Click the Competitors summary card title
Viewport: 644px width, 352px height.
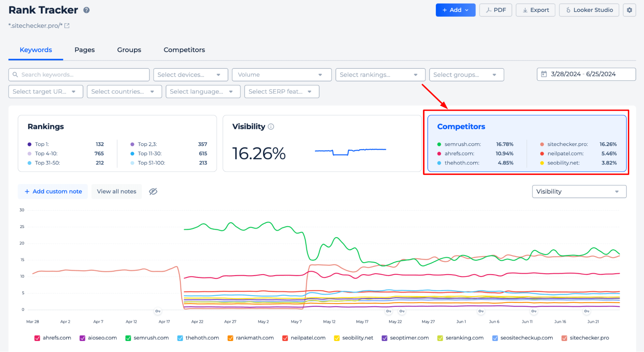461,126
